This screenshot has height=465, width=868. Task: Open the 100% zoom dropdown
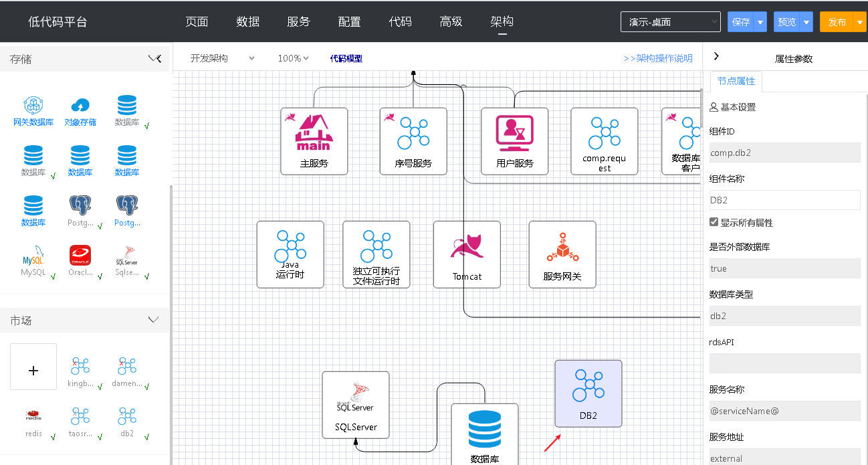click(x=293, y=58)
